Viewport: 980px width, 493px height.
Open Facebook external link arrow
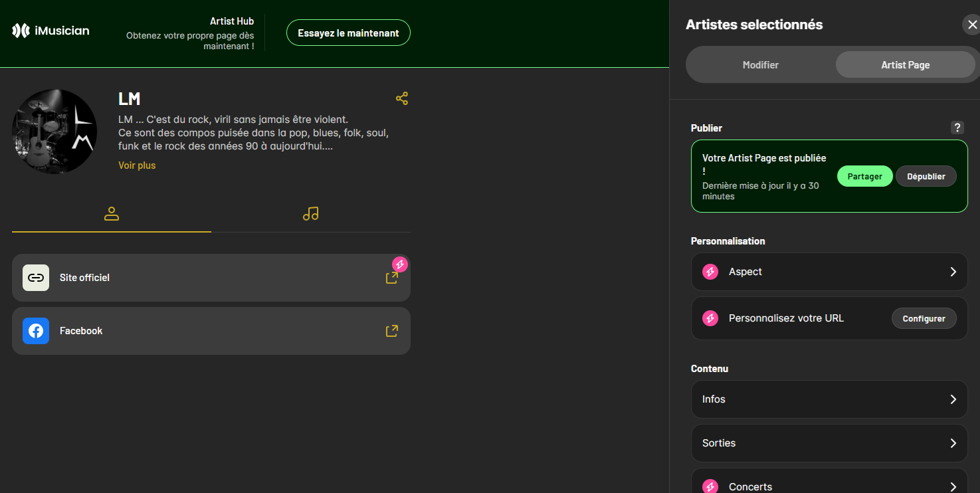click(392, 331)
